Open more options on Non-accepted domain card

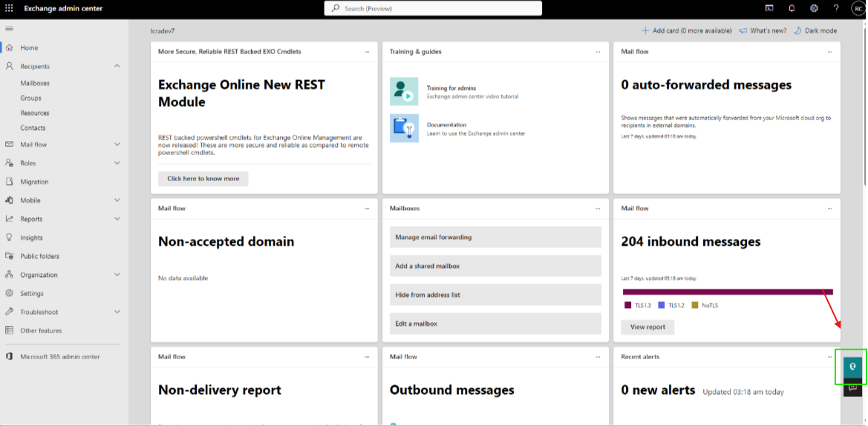pos(367,209)
